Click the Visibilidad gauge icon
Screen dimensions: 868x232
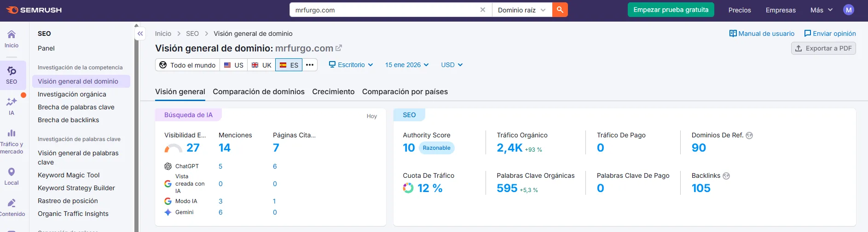coord(174,148)
